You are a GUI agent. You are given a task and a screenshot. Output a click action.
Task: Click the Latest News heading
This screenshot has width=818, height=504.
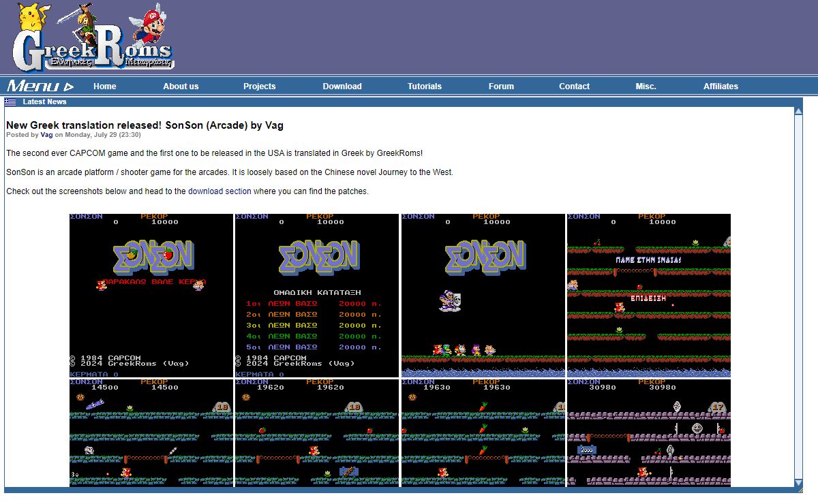tap(44, 102)
